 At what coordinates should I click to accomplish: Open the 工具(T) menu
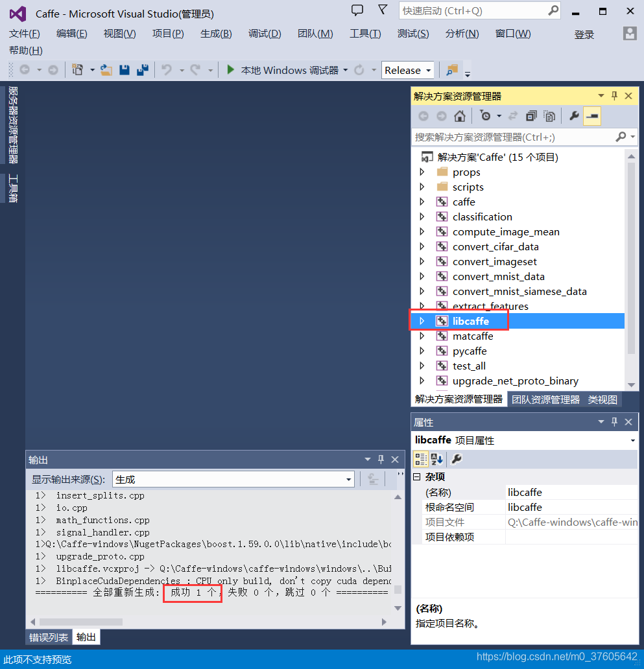(x=365, y=33)
